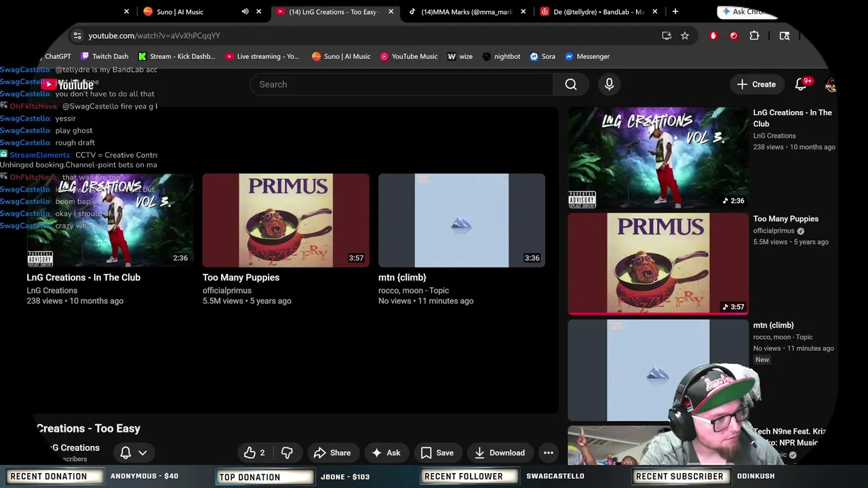Click the Share button
The width and height of the screenshot is (868, 488).
point(332,453)
